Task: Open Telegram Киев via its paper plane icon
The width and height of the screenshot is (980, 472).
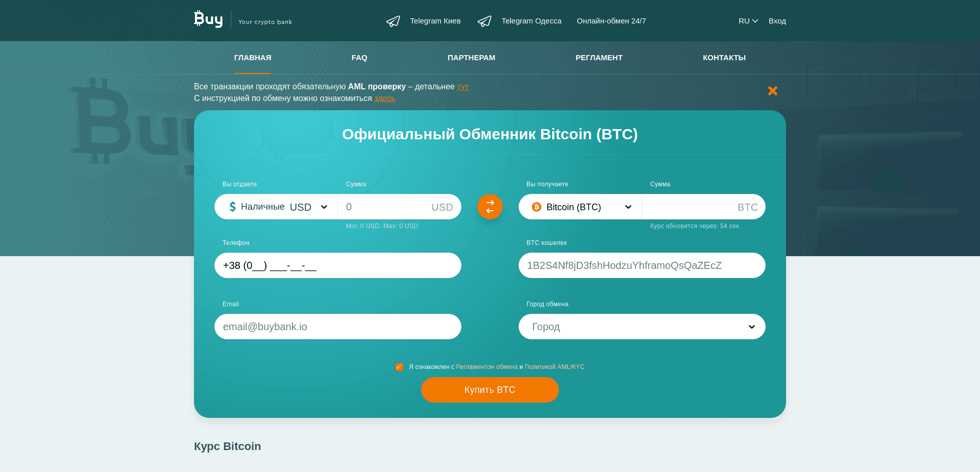Action: [x=393, y=21]
